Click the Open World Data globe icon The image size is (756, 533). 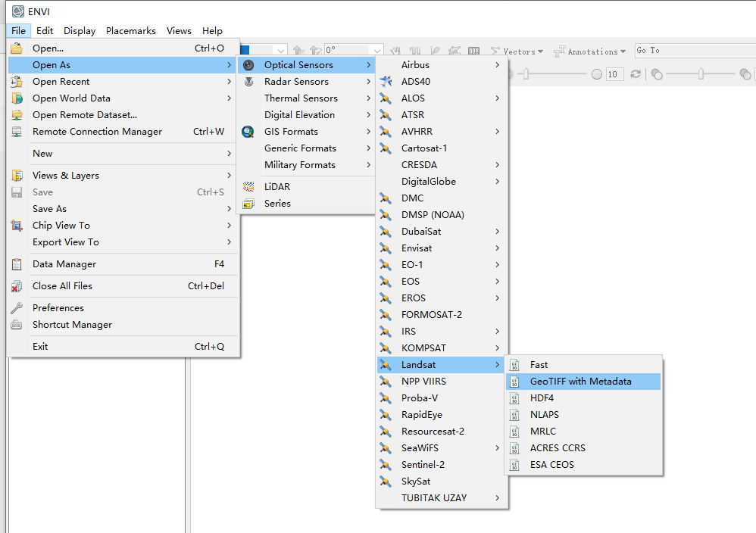coord(17,98)
